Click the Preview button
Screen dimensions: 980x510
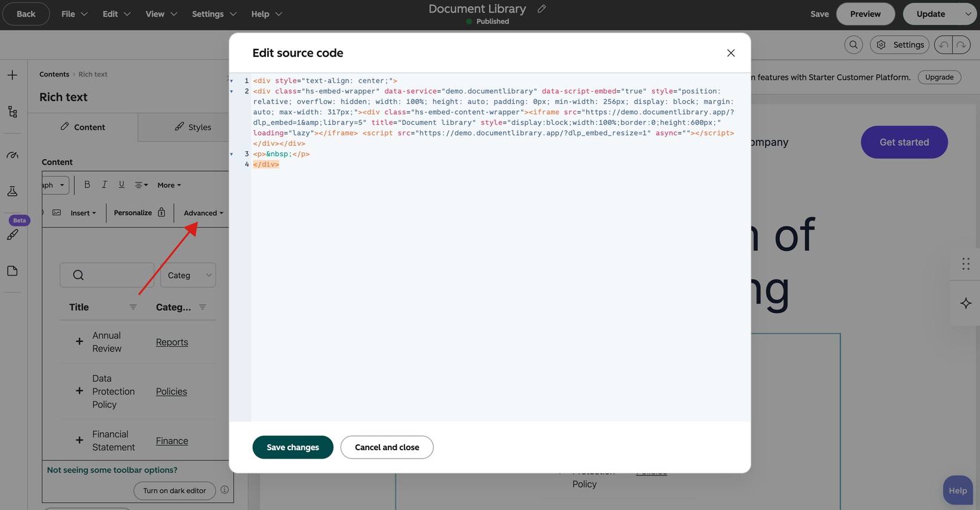click(865, 14)
